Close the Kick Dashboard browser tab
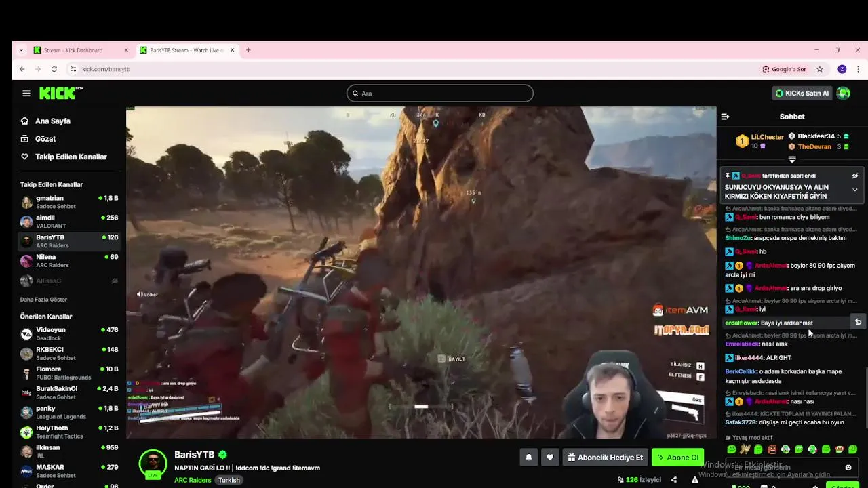The image size is (868, 488). (126, 50)
